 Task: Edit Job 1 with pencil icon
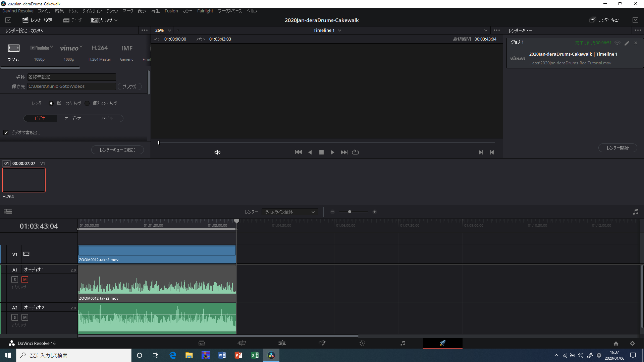627,43
